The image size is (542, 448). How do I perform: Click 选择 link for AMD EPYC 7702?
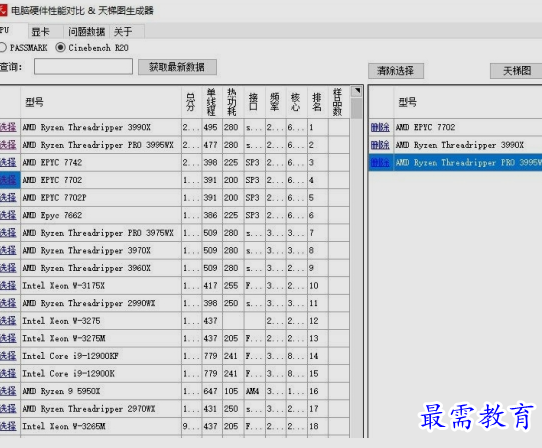pyautogui.click(x=8, y=180)
